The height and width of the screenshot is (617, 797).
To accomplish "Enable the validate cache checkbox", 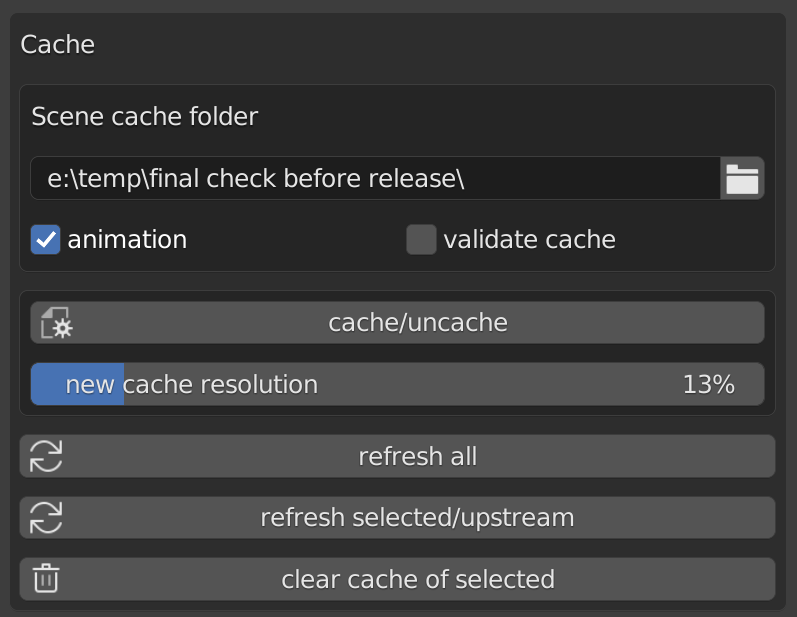I will click(421, 240).
